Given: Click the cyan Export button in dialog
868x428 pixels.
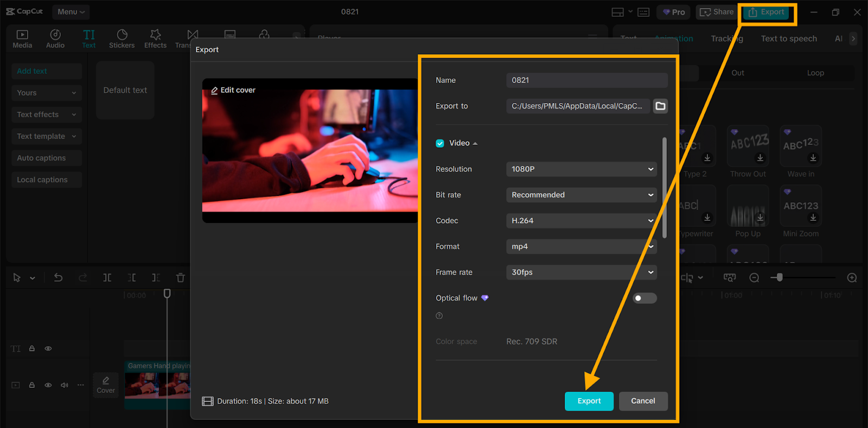Looking at the screenshot, I should pyautogui.click(x=589, y=401).
